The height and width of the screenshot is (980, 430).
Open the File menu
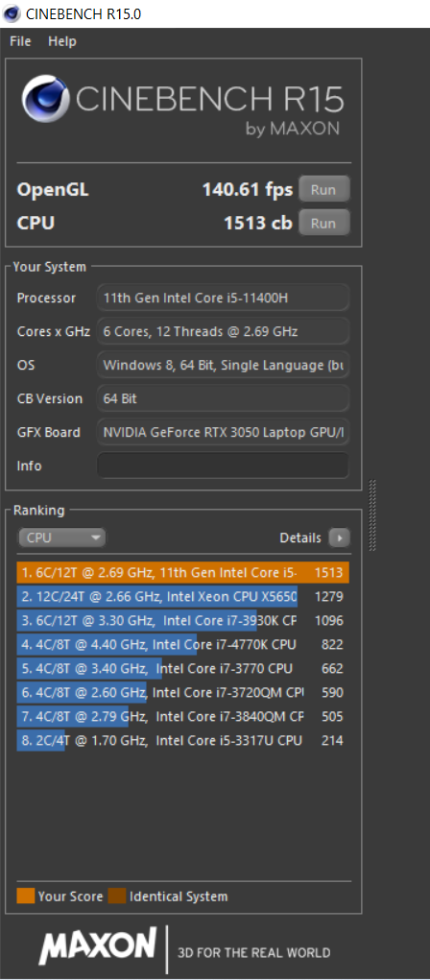20,41
